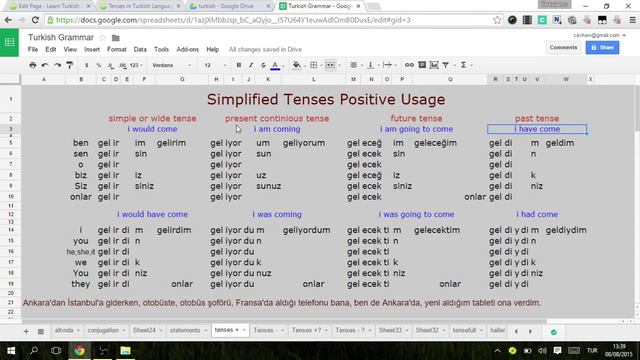Click the insert link icon
Screen dimensions: 640x360
(x=409, y=65)
